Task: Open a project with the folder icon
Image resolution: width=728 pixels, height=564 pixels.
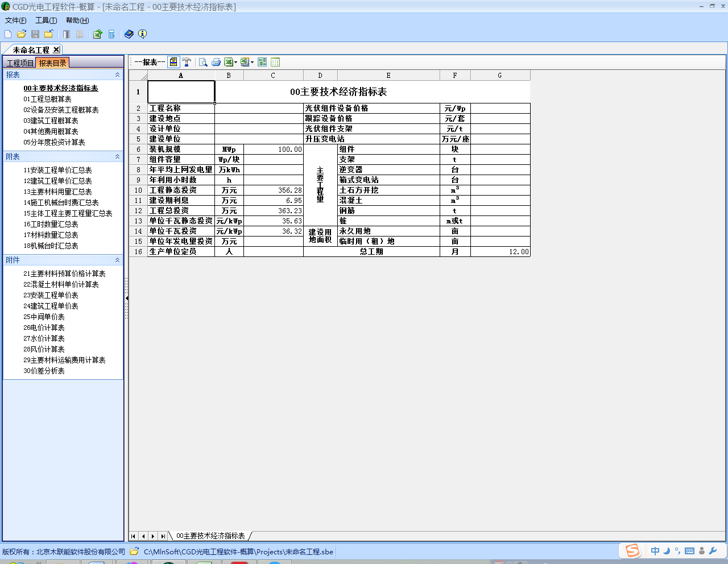Action: (x=22, y=34)
